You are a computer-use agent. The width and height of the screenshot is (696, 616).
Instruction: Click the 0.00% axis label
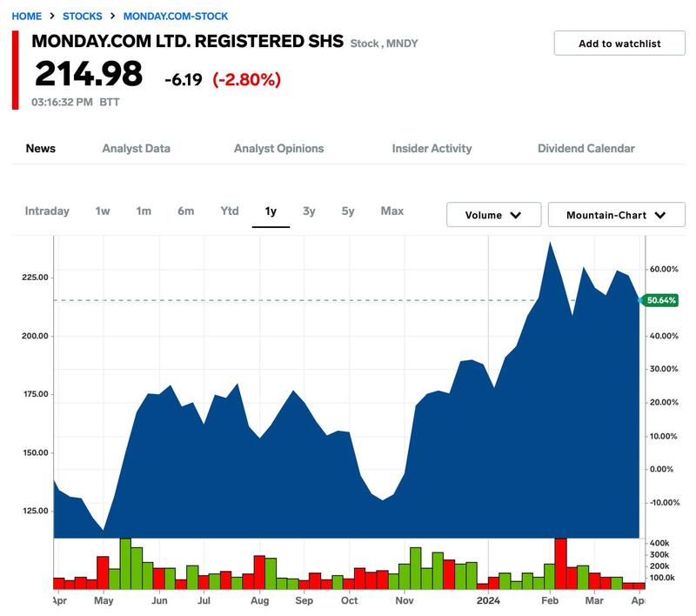(x=661, y=469)
